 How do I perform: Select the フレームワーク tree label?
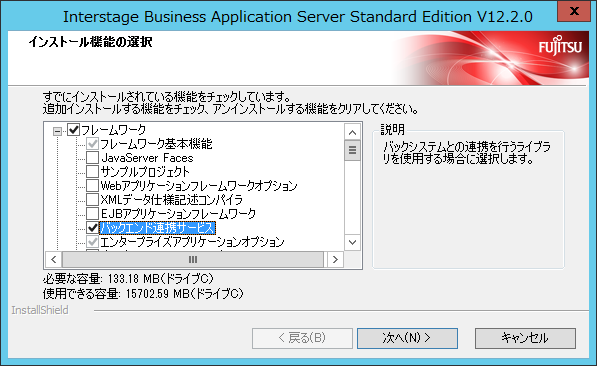click(113, 130)
